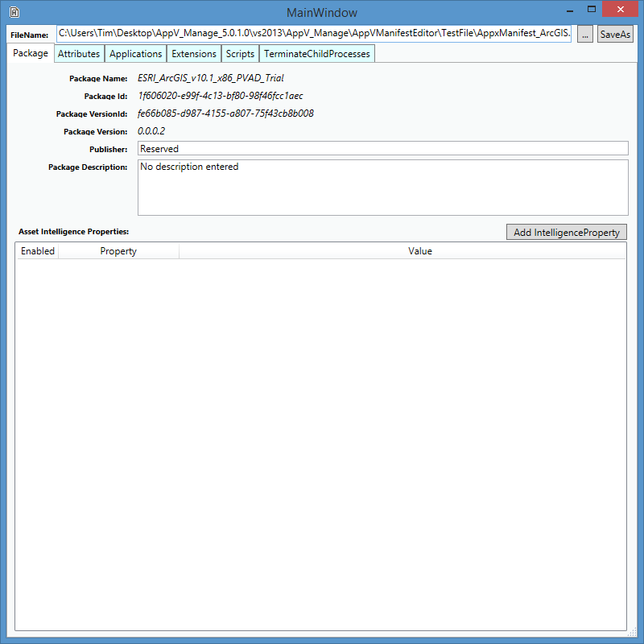
Task: Open the TerminateChildProcesses tab
Action: point(317,54)
